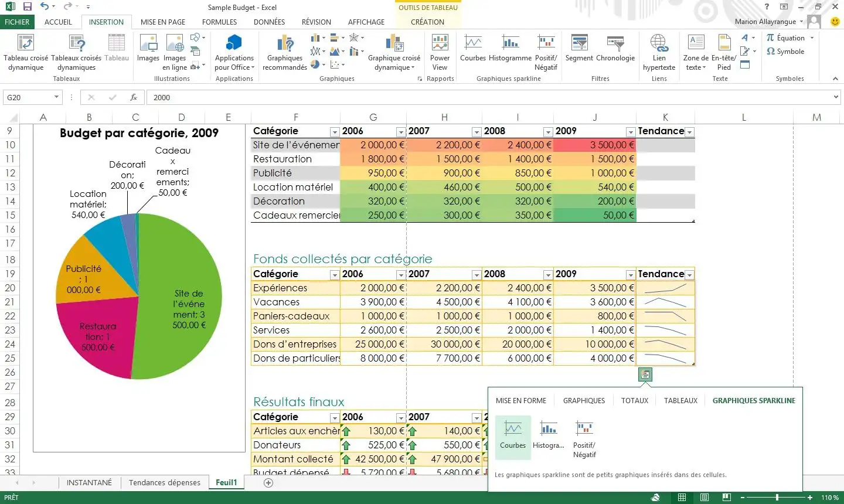The height and width of the screenshot is (504, 844).
Task: Insert a Tableau croisé dynamique
Action: pos(26,52)
